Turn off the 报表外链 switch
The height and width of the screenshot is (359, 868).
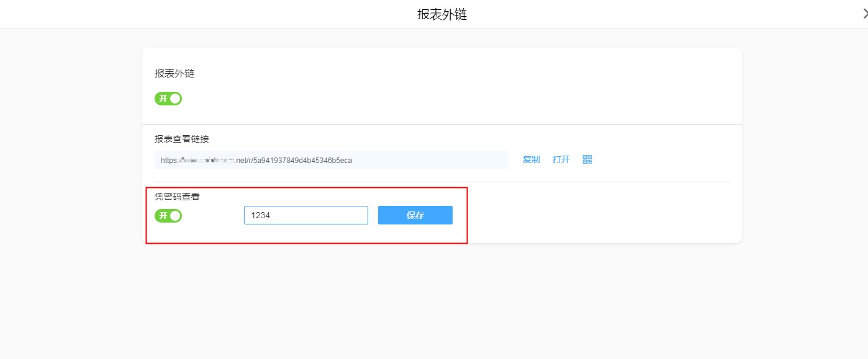168,99
